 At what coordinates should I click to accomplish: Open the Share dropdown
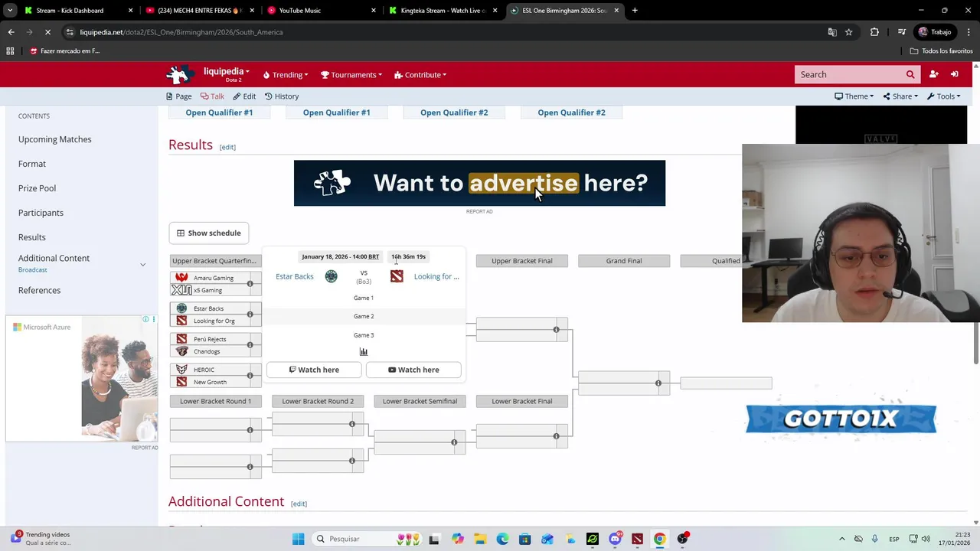point(900,96)
